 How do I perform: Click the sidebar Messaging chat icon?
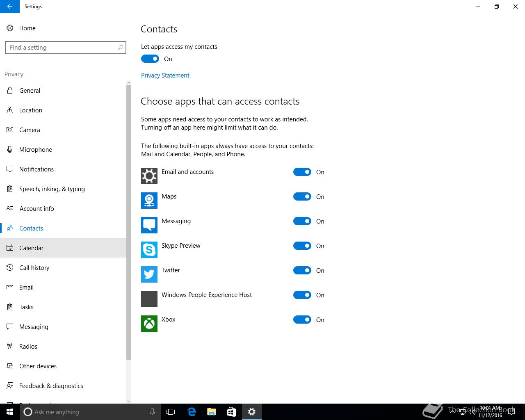click(10, 327)
